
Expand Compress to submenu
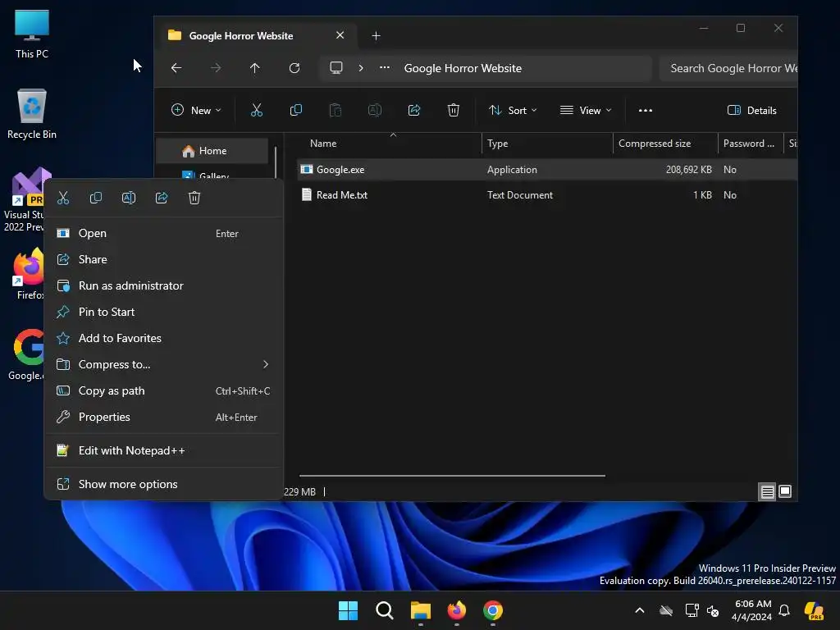coord(163,364)
